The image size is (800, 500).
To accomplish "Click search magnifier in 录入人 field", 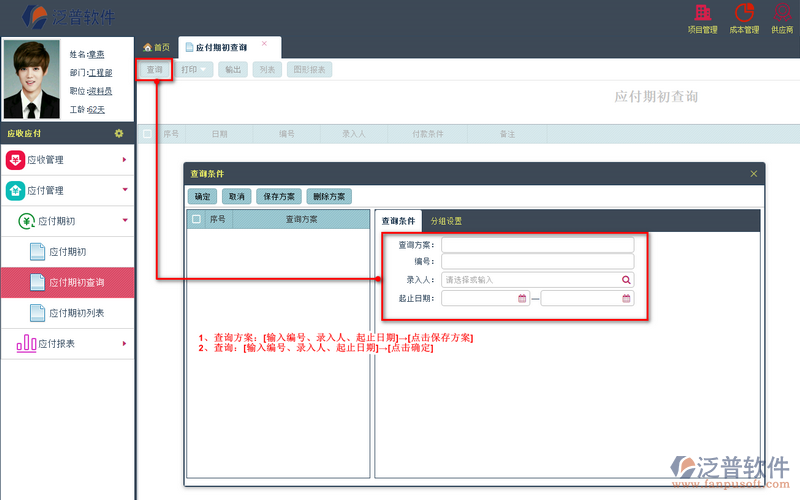I will 626,280.
